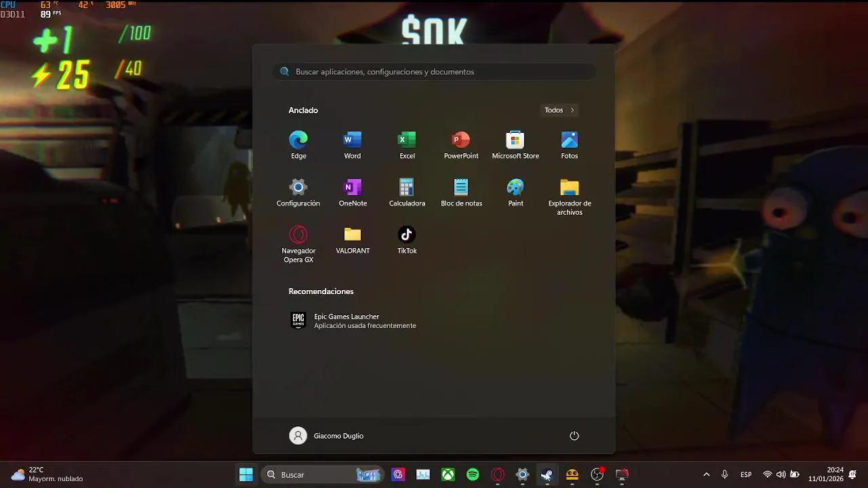Click the microphone tray icon
Viewport: 868px width, 488px height.
pos(724,474)
